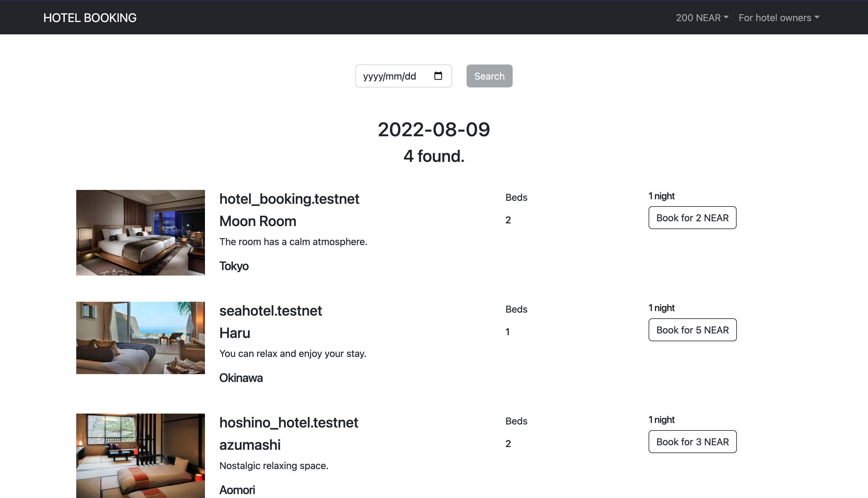
Task: Click the Haru room title
Action: (x=235, y=333)
